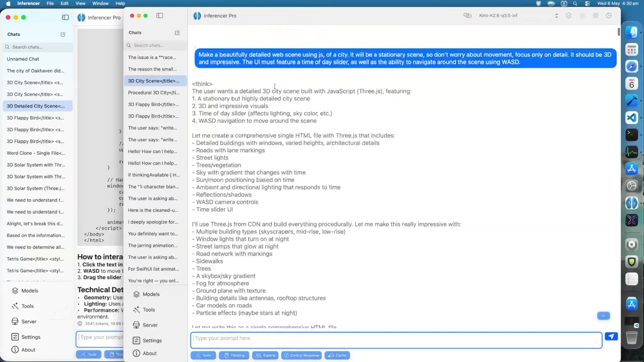Screen dimensions: 644x362
Task: Open 'The jarring animation...' chat
Action: (153, 245)
